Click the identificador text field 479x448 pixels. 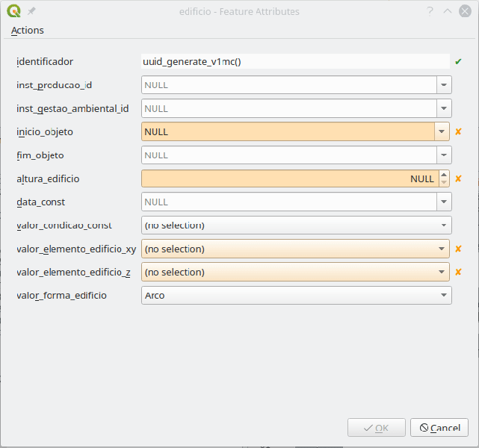295,62
